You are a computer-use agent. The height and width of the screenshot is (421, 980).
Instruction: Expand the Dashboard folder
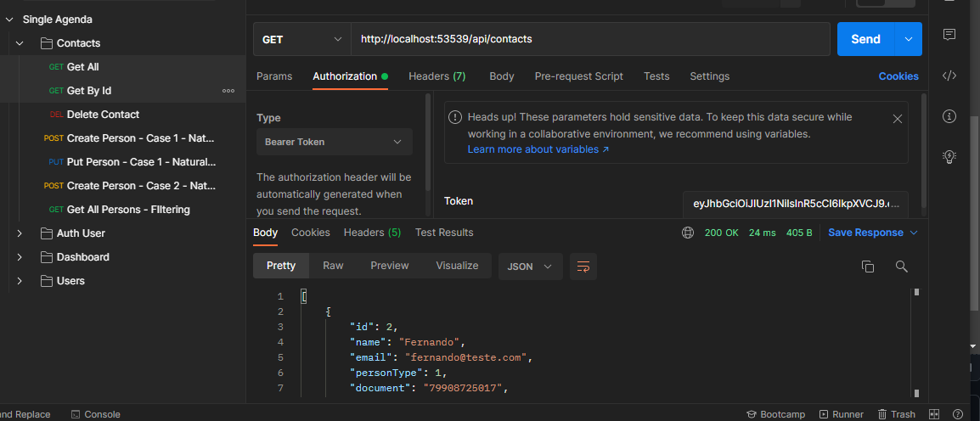tap(20, 256)
